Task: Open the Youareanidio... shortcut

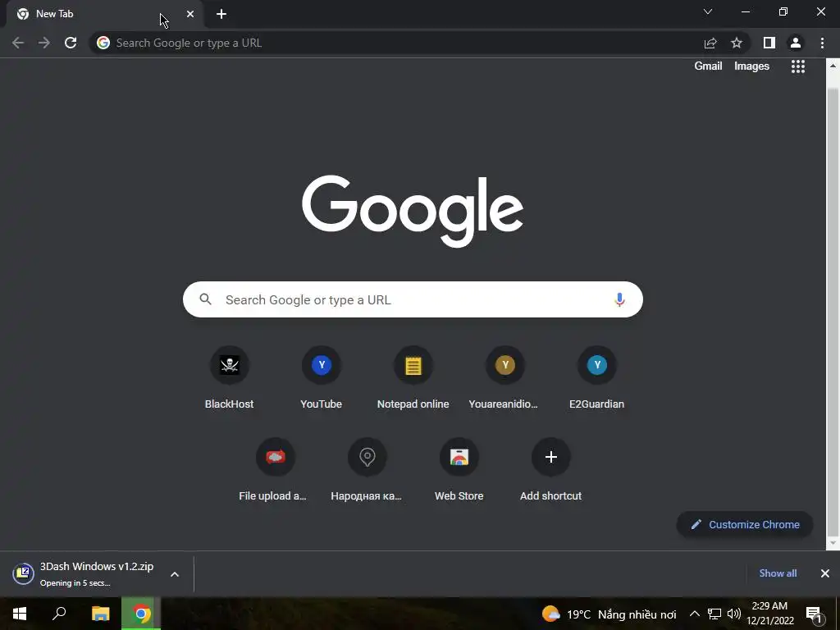Action: [x=504, y=377]
